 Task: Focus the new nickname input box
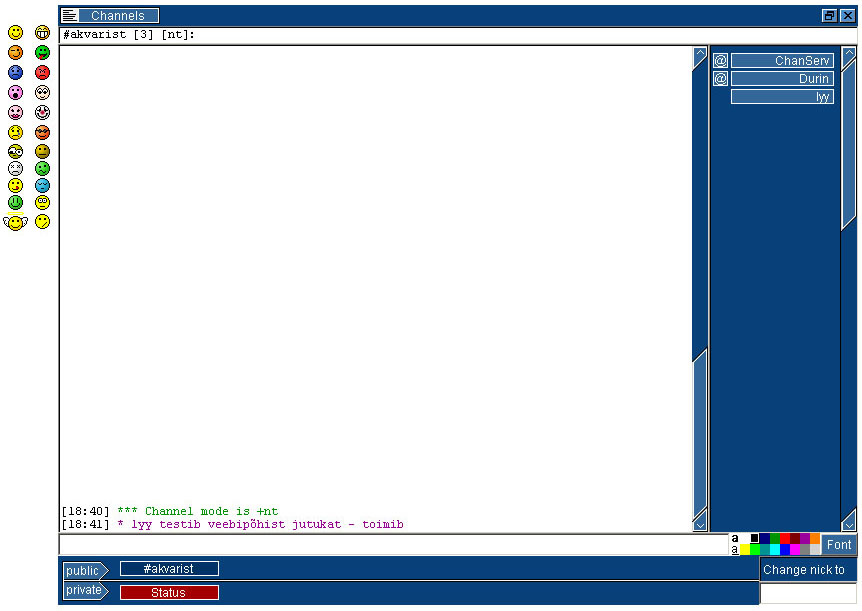coord(808,593)
